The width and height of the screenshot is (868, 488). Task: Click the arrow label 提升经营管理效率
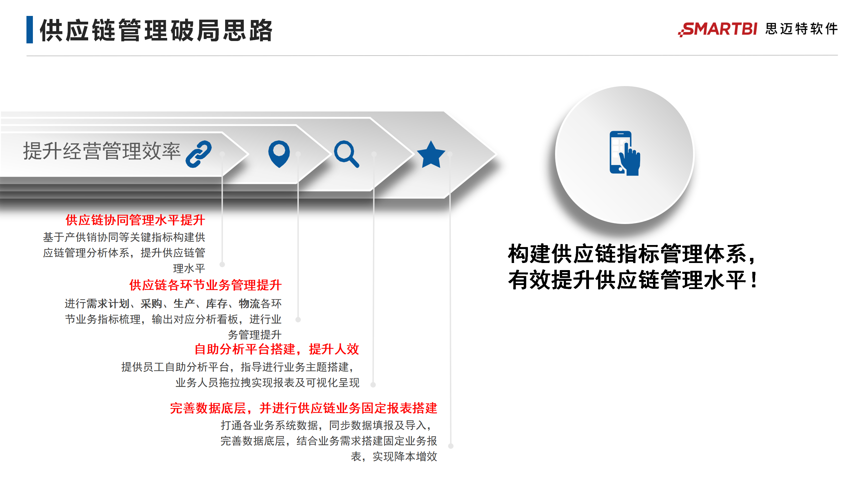(x=102, y=151)
